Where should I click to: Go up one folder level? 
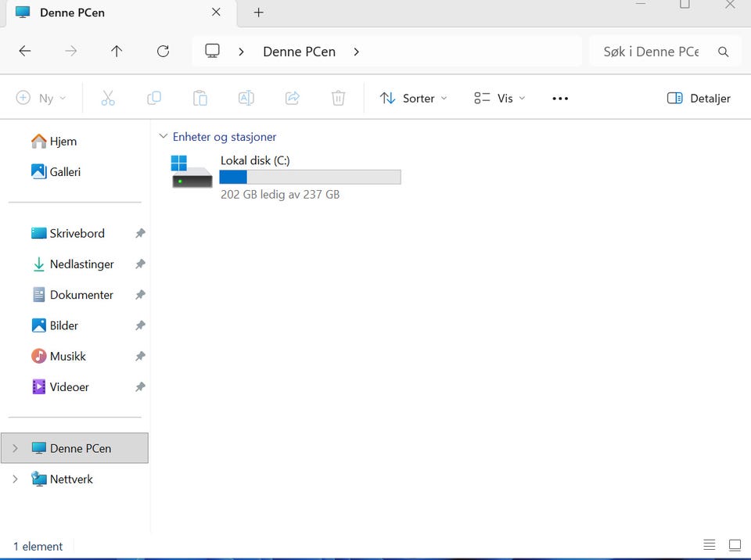point(117,52)
